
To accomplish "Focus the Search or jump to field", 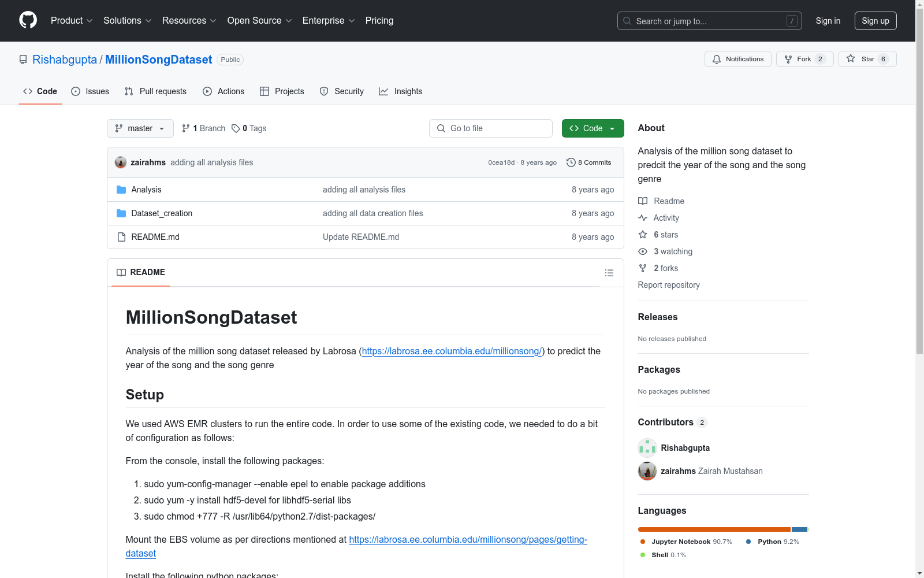I will click(710, 21).
